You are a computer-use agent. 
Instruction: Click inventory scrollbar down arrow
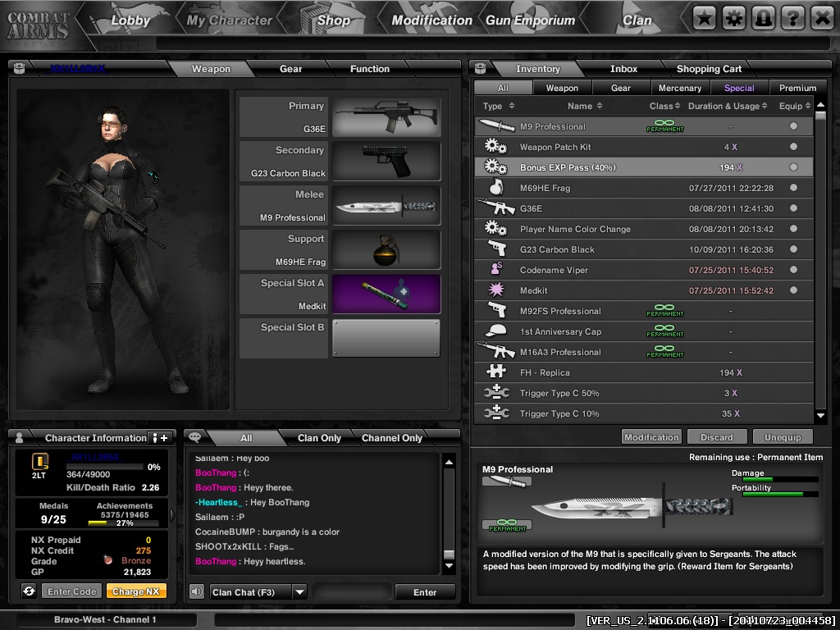coord(820,415)
